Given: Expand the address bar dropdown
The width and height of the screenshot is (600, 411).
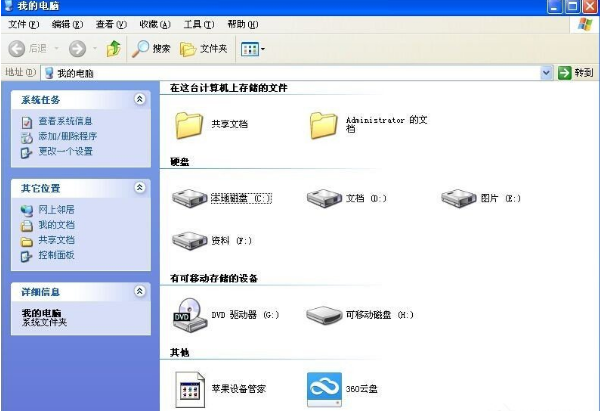Looking at the screenshot, I should [546, 73].
